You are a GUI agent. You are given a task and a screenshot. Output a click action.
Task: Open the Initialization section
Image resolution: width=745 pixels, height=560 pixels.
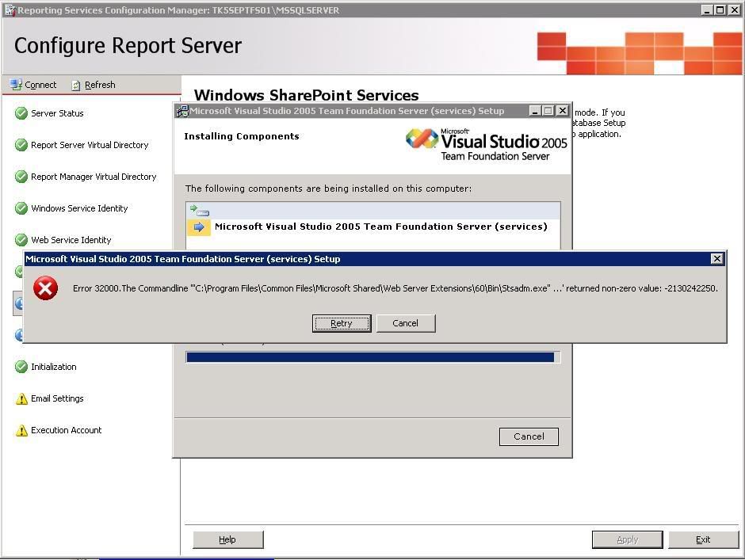54,368
